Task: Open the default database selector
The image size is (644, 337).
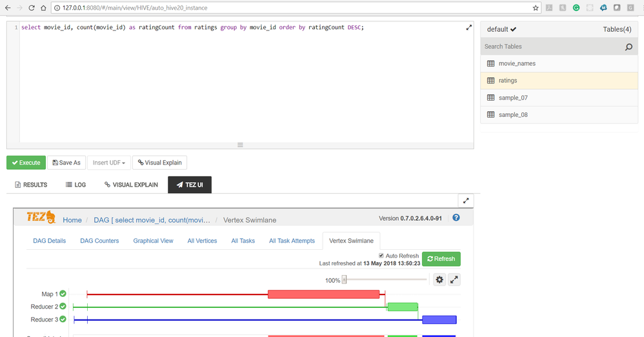Action: coord(501,29)
